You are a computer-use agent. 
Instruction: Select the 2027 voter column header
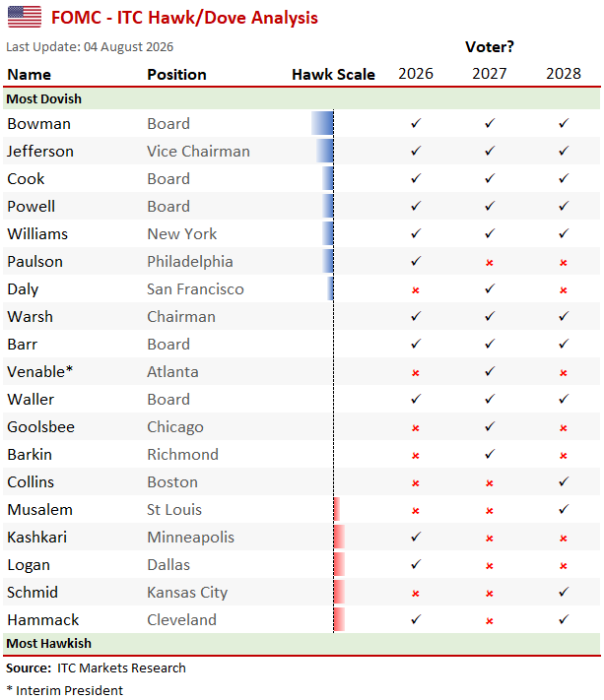490,74
